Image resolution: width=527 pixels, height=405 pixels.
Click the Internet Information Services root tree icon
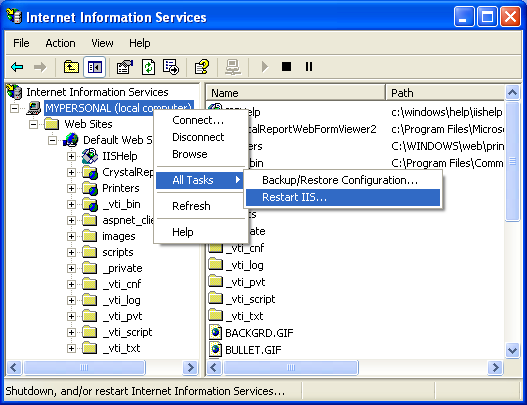[x=14, y=92]
